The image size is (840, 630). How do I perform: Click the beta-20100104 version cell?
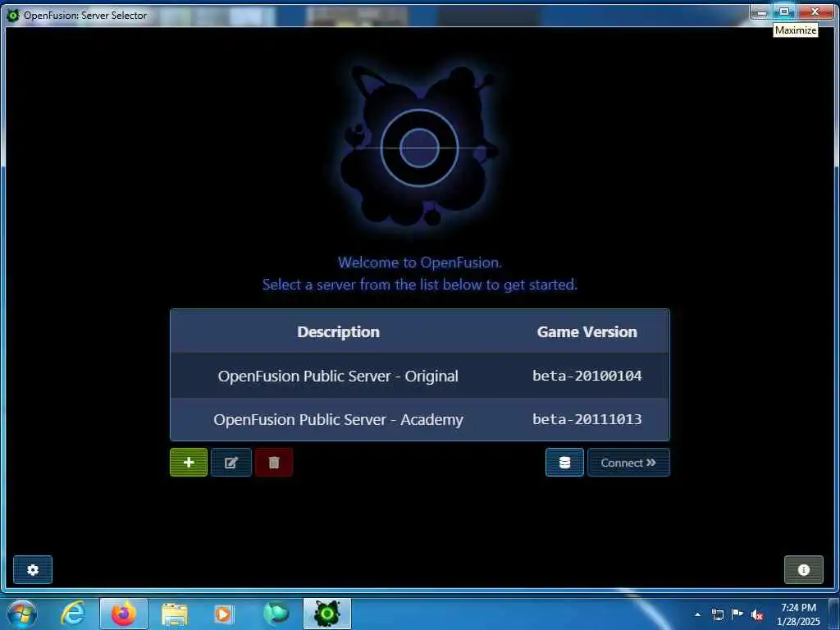(587, 376)
